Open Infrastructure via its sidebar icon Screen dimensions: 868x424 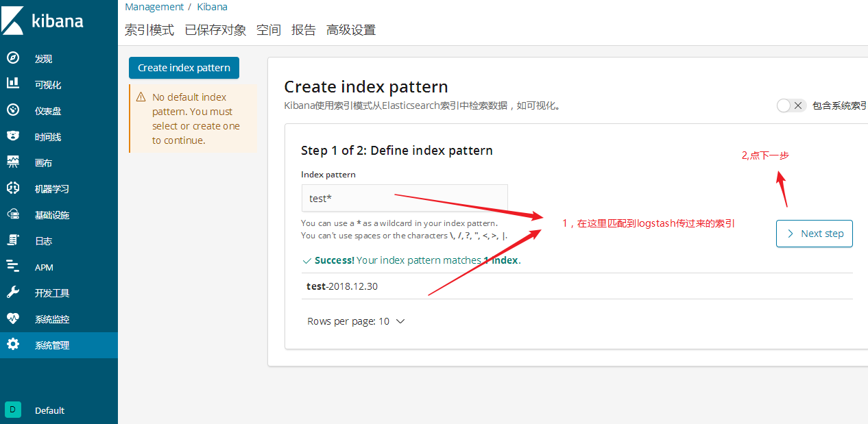[13, 214]
